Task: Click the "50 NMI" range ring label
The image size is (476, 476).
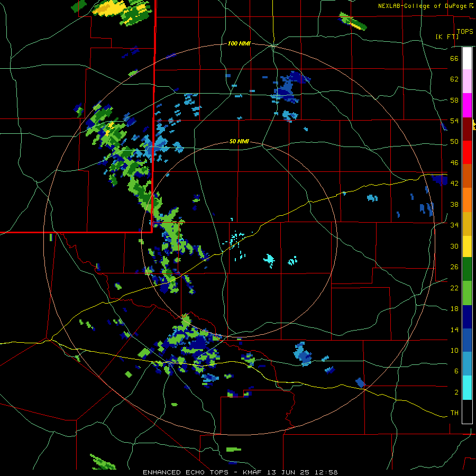Action: pyautogui.click(x=239, y=141)
